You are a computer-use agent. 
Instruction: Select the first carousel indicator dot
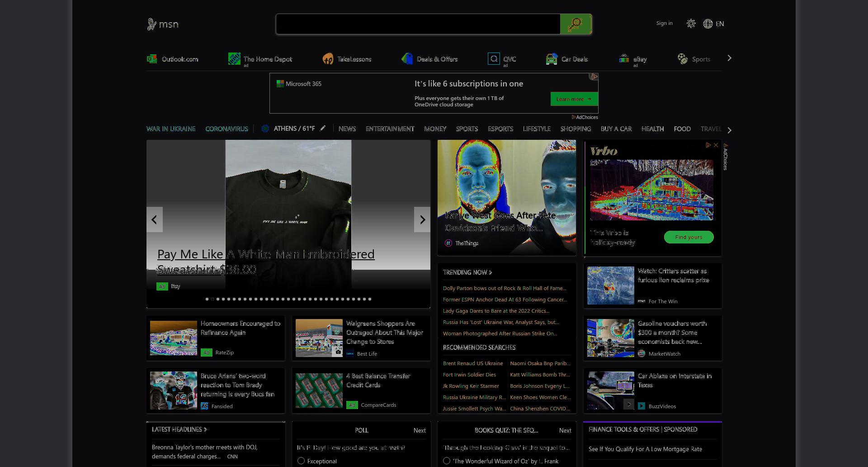[x=207, y=299]
